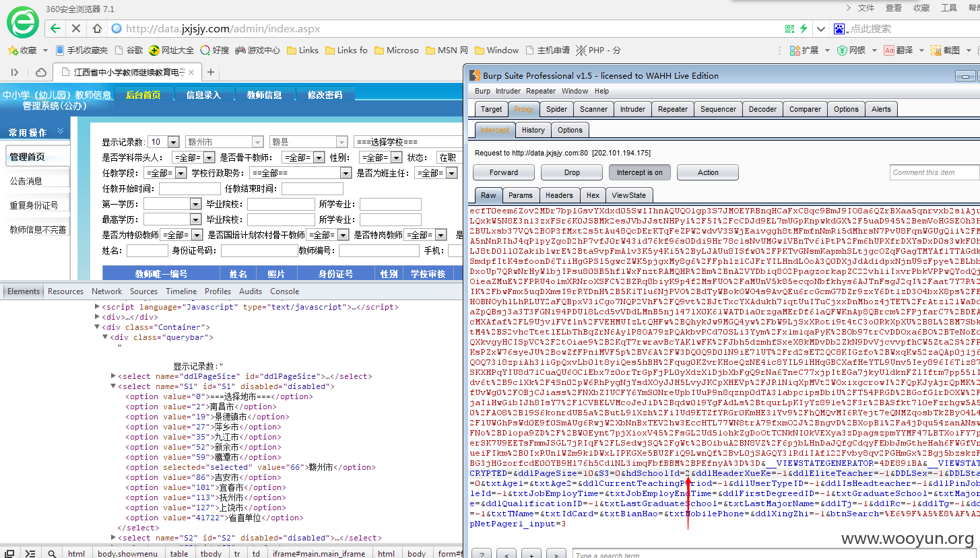Open a new browser tab with plus
The height and width of the screenshot is (558, 980).
click(211, 72)
